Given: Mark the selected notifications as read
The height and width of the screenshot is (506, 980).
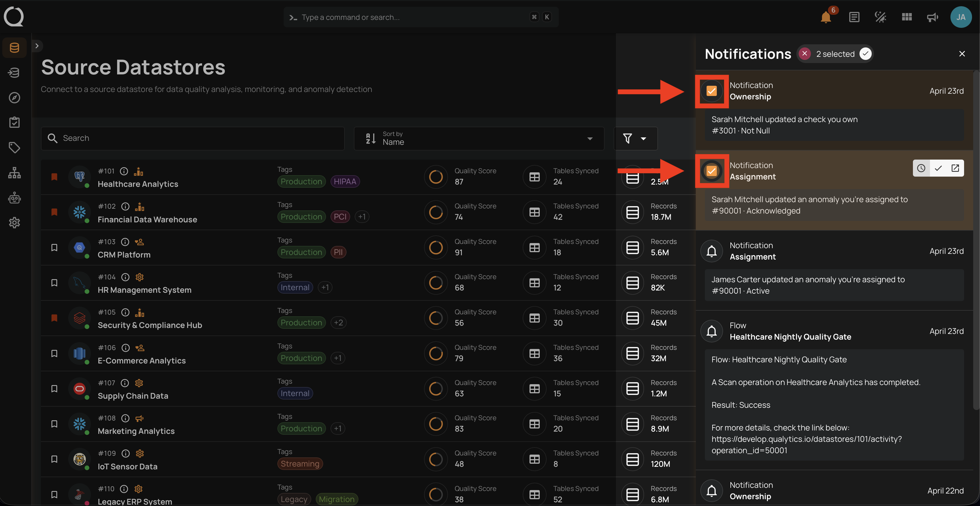Looking at the screenshot, I should tap(865, 54).
